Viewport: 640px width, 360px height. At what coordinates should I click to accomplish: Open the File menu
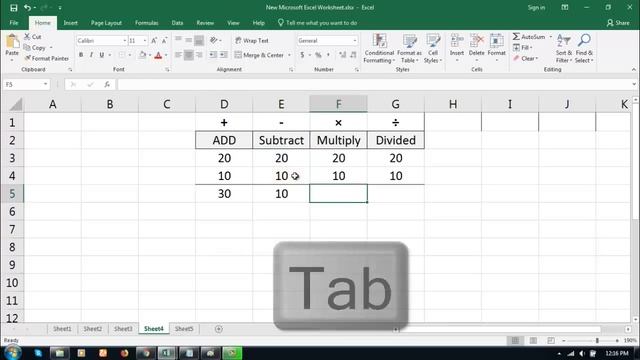14,23
